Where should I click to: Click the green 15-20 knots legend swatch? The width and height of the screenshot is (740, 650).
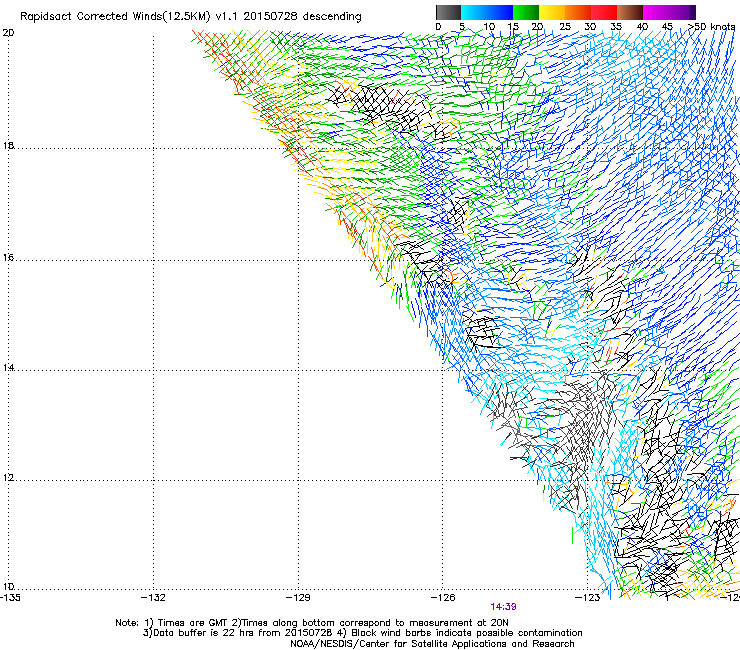(x=526, y=12)
